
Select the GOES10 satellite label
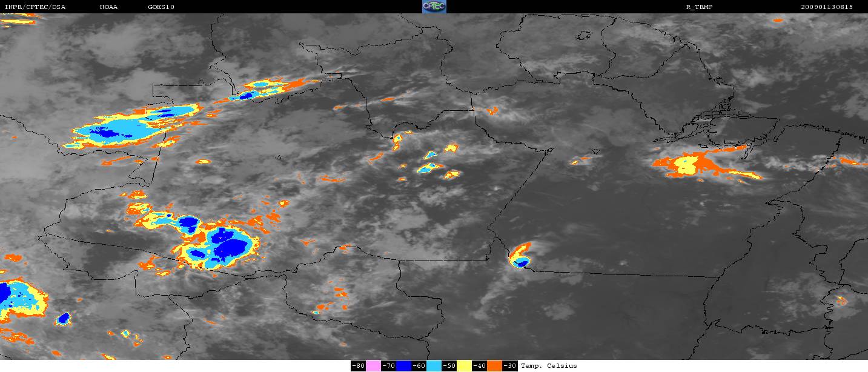click(161, 7)
